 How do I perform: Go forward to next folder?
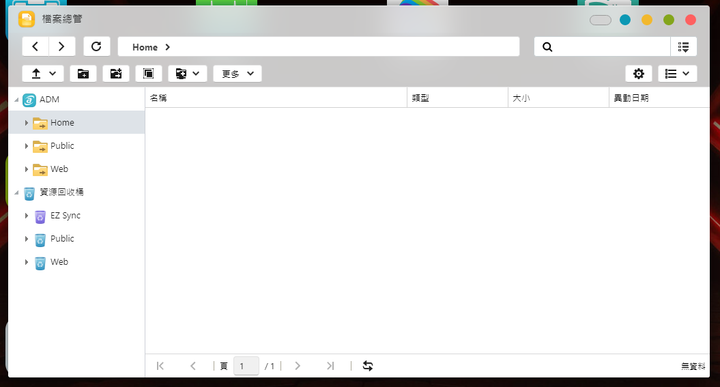[62, 46]
